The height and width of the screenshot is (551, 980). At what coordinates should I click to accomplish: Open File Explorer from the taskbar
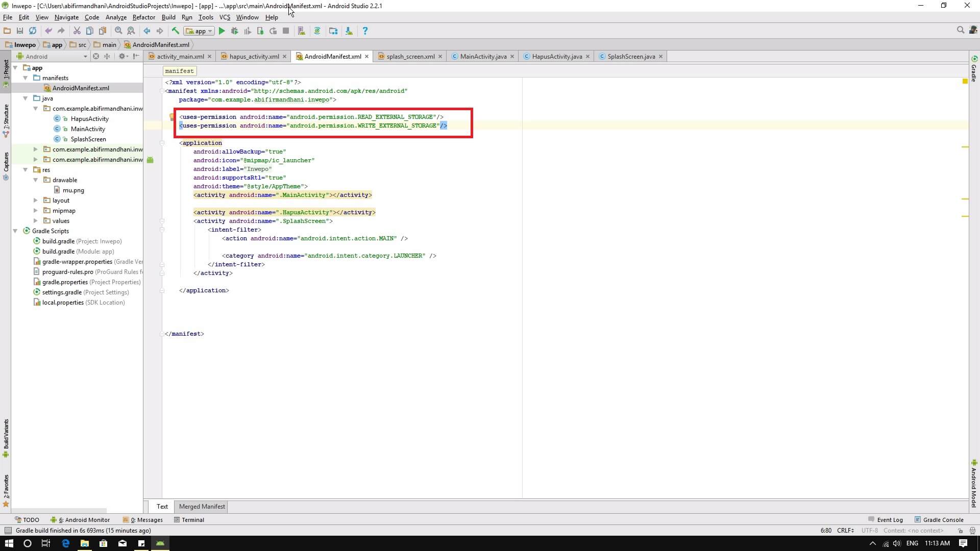pyautogui.click(x=84, y=543)
